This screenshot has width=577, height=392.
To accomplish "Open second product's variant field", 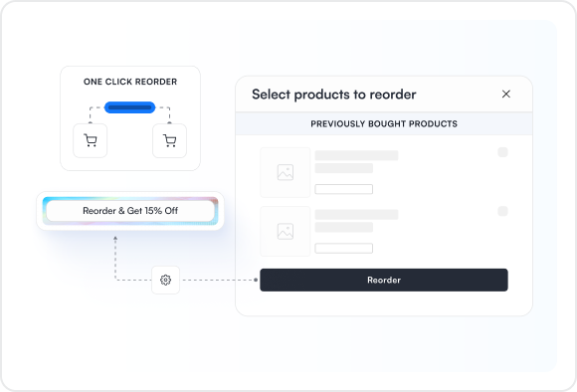I will point(343,248).
